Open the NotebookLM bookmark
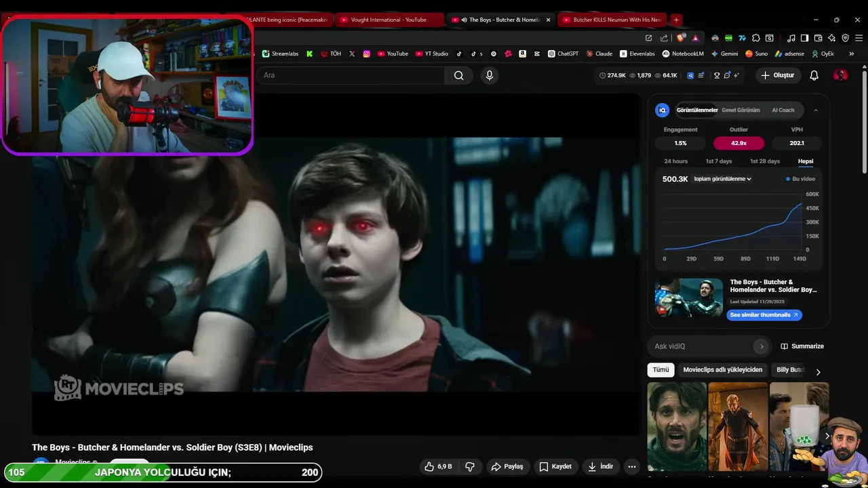The width and height of the screenshot is (868, 488). [x=683, y=54]
